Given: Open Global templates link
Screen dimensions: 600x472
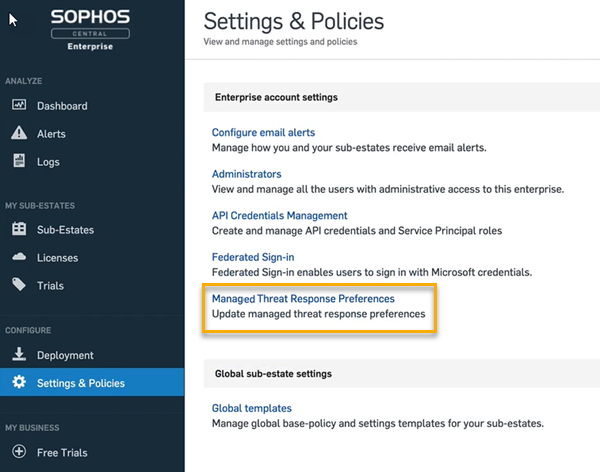Looking at the screenshot, I should click(x=251, y=408).
